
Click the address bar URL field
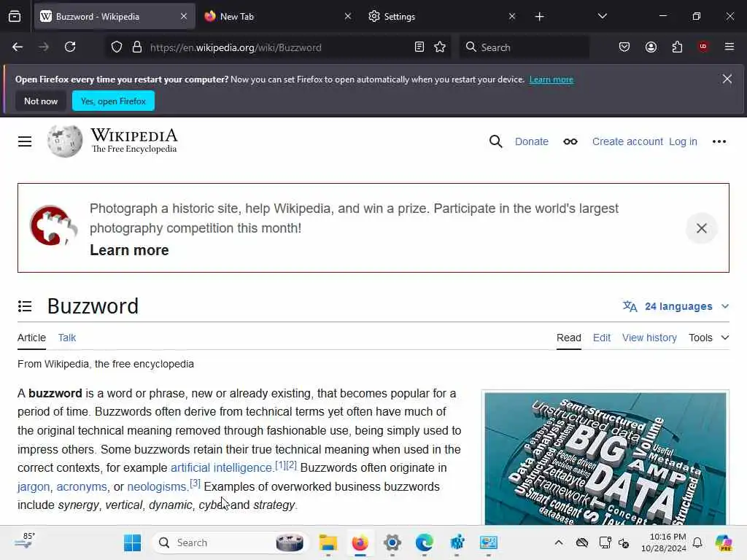[x=279, y=47]
